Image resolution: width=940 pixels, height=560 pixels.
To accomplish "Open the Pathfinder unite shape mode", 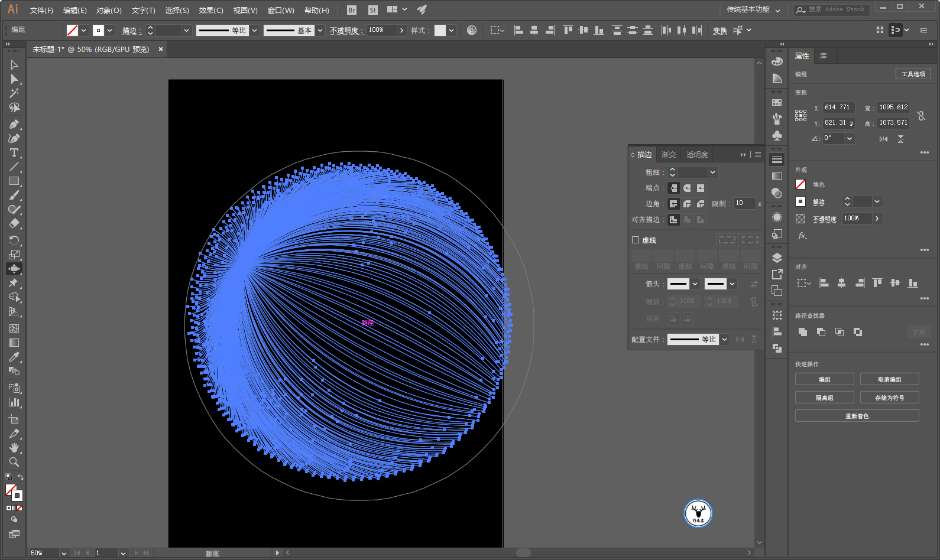I will tap(803, 332).
